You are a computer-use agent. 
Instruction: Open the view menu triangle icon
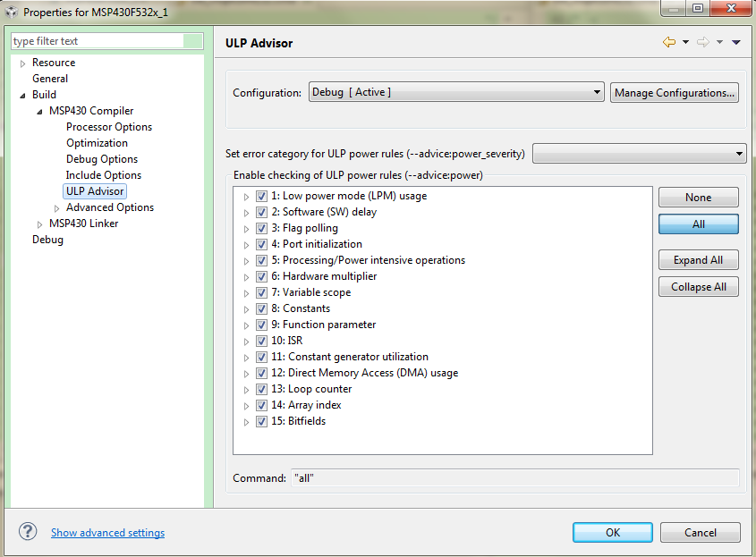736,42
